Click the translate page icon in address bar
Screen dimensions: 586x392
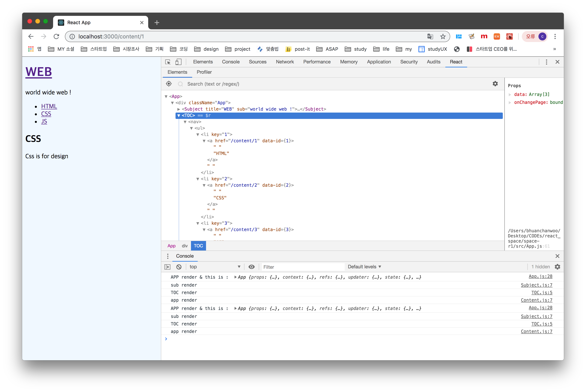coord(430,36)
